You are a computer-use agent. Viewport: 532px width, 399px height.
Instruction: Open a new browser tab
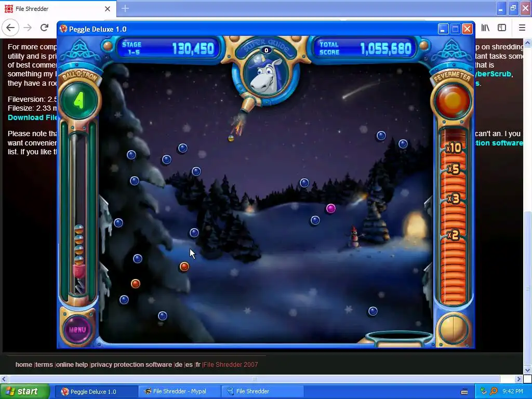click(x=125, y=8)
